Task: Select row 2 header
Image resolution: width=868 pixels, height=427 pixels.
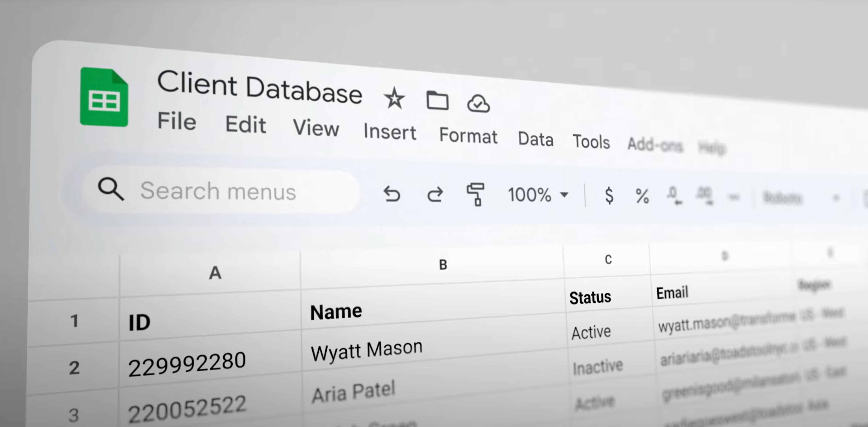Action: (73, 368)
